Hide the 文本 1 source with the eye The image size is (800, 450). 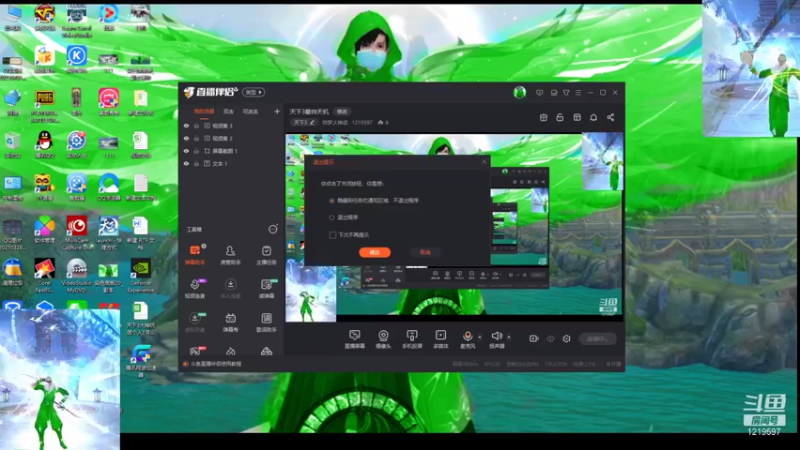[186, 164]
